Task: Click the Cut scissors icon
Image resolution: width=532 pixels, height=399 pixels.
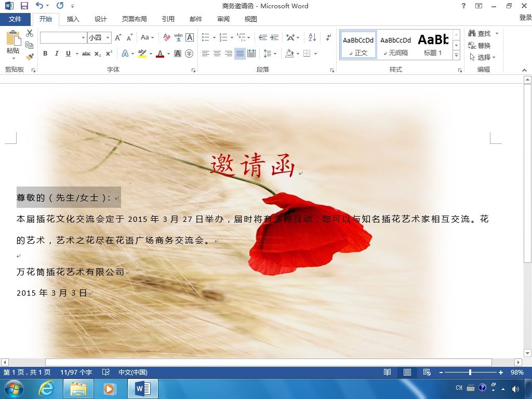Action: pyautogui.click(x=30, y=33)
